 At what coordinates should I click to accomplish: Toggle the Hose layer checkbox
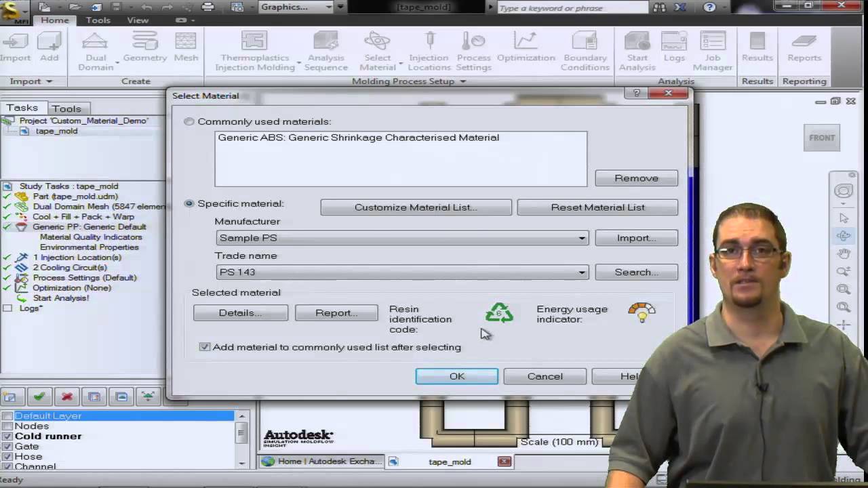(x=7, y=457)
